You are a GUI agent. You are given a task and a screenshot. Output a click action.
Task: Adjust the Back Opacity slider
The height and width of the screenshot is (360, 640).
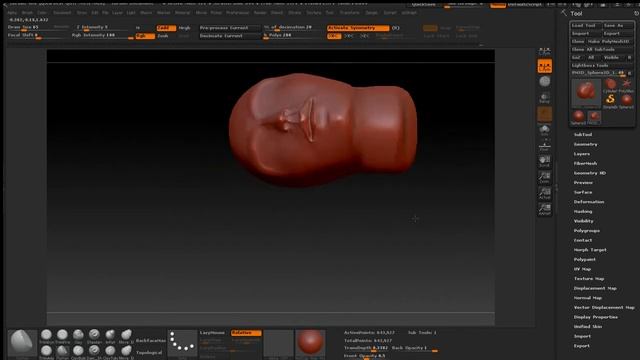[x=415, y=348]
